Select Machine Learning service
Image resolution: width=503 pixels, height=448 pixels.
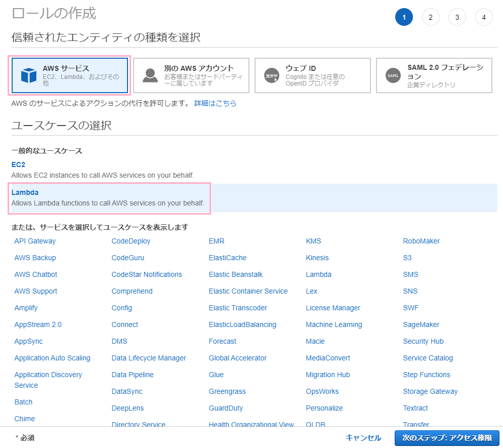tap(334, 324)
